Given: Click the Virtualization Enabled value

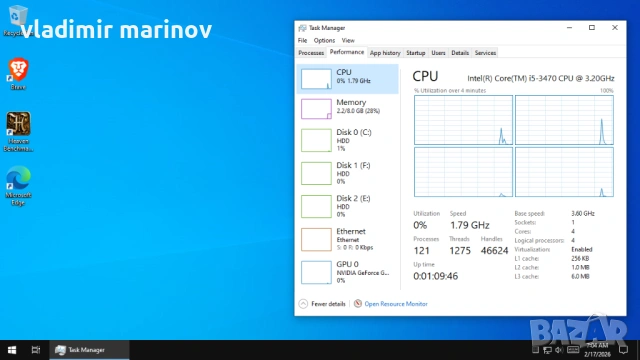Looking at the screenshot, I should (582, 249).
